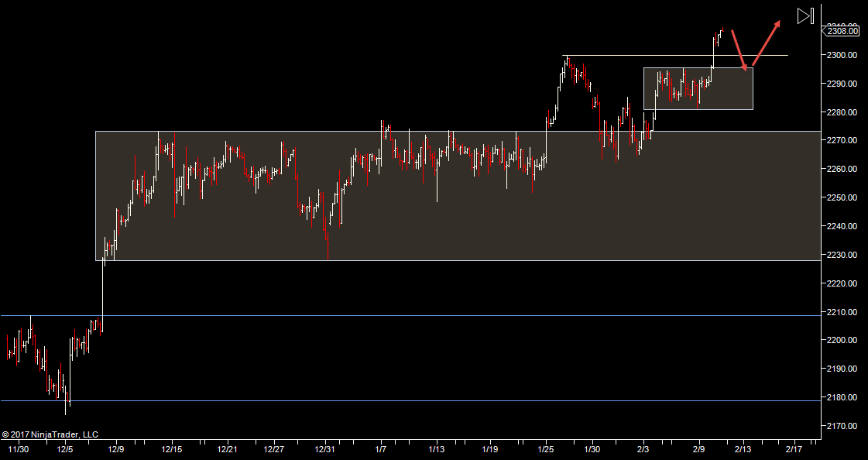This screenshot has width=868, height=460.
Task: Click the scroll-to-latest-bar icon
Action: point(805,15)
